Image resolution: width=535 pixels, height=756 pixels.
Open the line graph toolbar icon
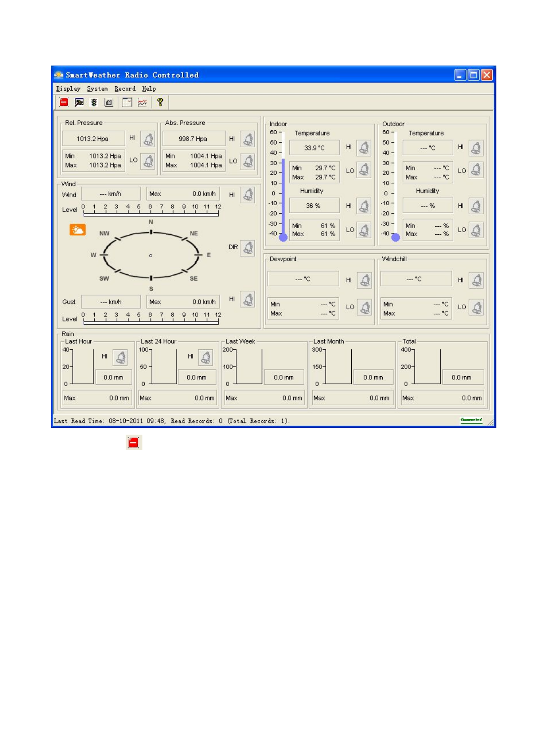pos(142,102)
